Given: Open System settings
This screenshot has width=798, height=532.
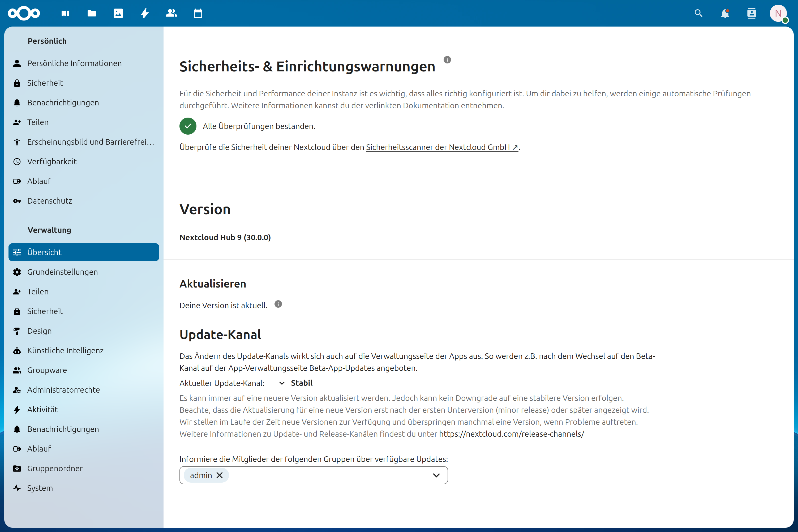Looking at the screenshot, I should point(84,488).
